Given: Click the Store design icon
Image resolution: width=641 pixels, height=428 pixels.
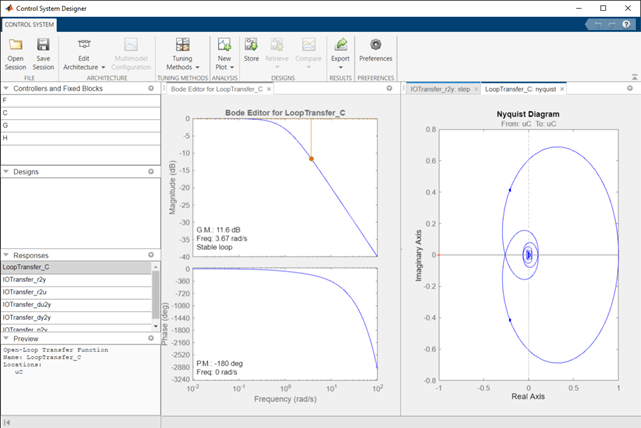Looking at the screenshot, I should (251, 46).
